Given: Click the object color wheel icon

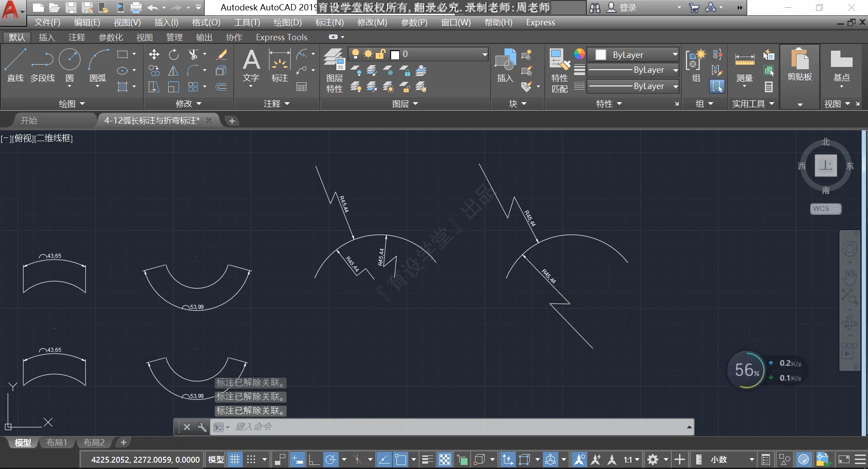Looking at the screenshot, I should [x=579, y=54].
